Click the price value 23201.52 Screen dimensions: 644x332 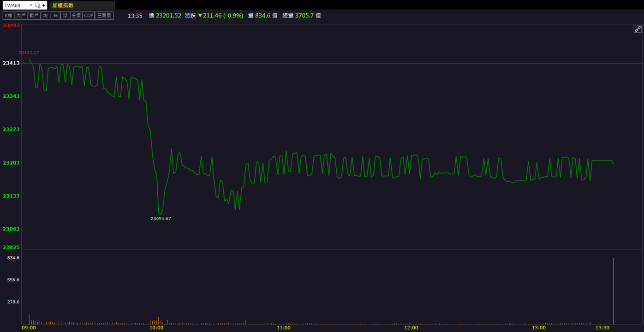click(168, 16)
